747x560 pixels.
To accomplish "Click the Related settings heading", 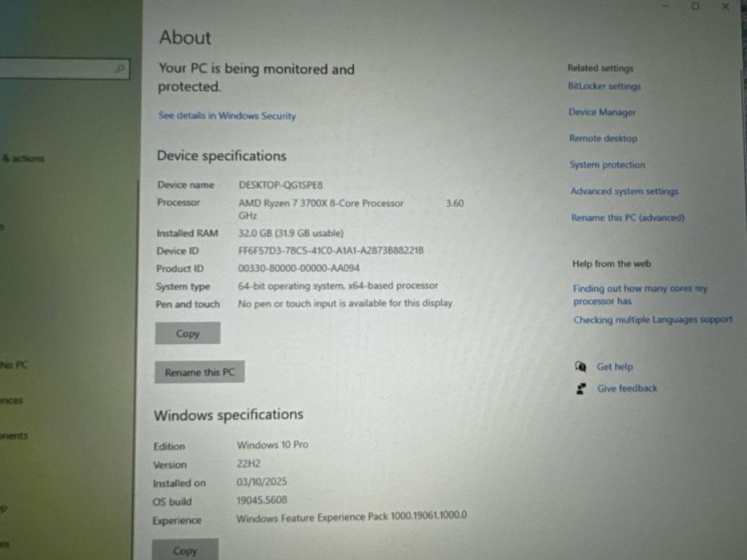I will click(x=600, y=68).
